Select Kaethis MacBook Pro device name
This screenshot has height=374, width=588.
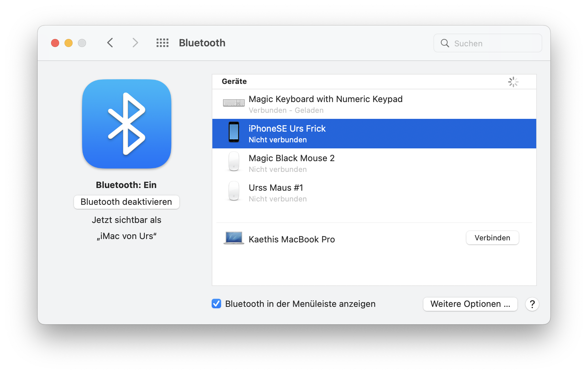[x=292, y=239]
